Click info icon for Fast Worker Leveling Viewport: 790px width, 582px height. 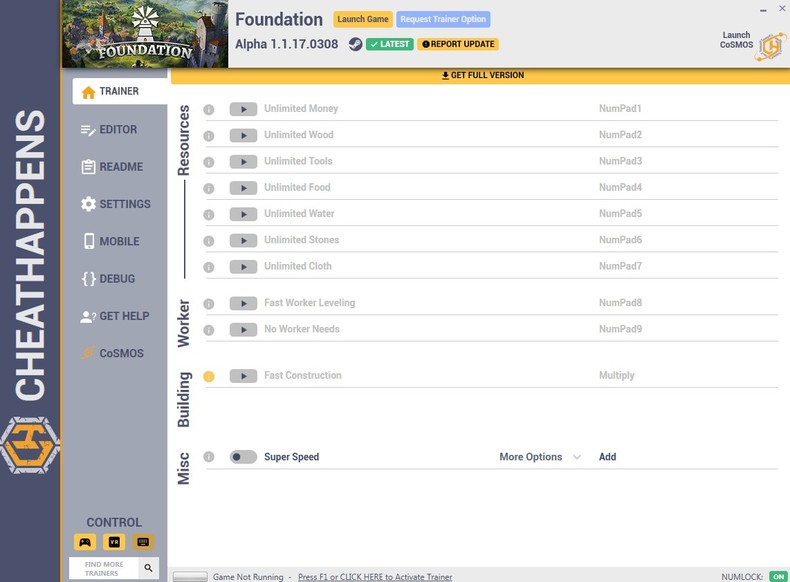tap(209, 303)
